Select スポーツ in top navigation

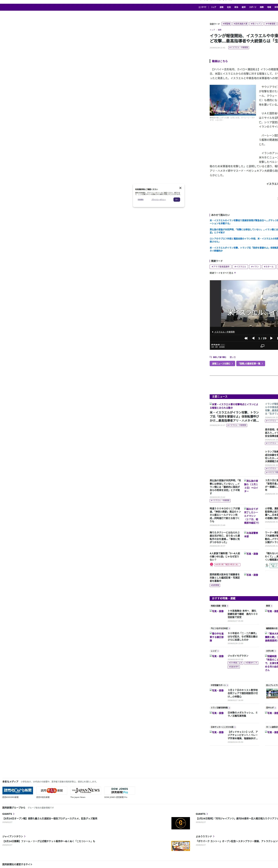pos(253,7)
